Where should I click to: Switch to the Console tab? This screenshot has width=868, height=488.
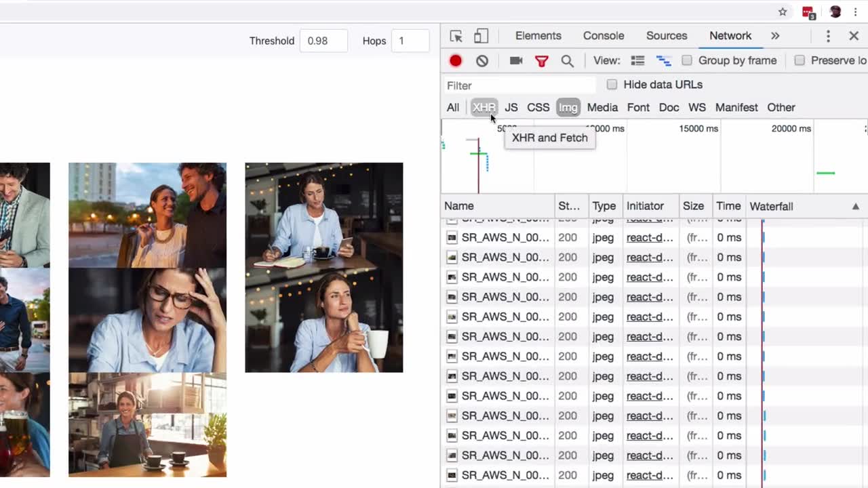603,36
